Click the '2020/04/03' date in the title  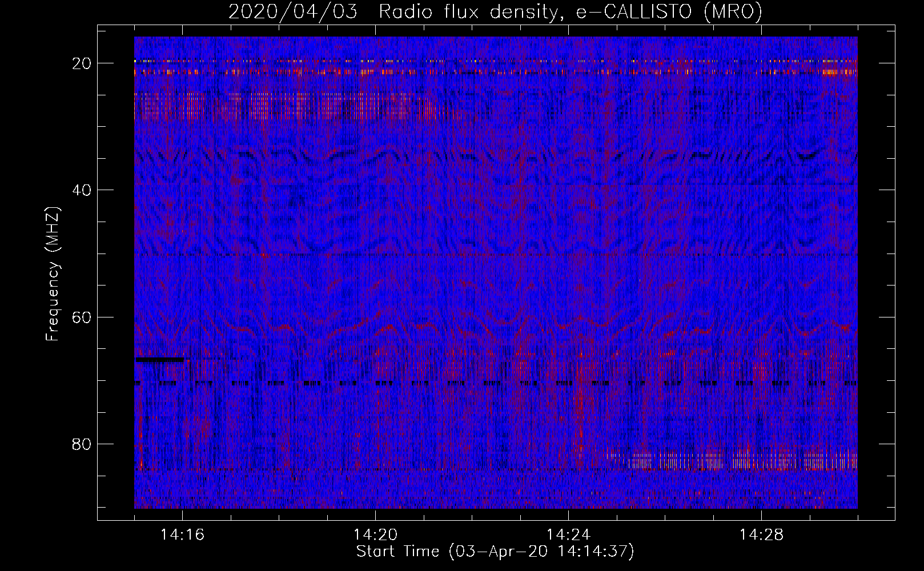(x=292, y=11)
